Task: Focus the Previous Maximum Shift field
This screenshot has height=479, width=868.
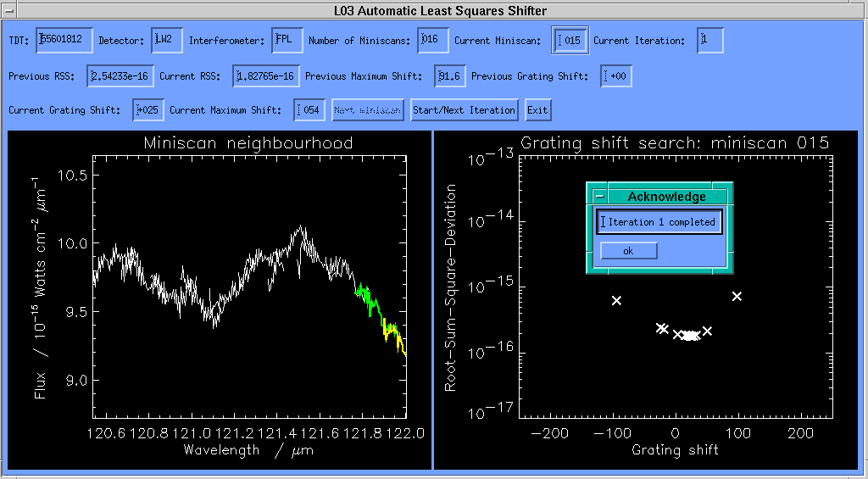Action: pyautogui.click(x=450, y=76)
